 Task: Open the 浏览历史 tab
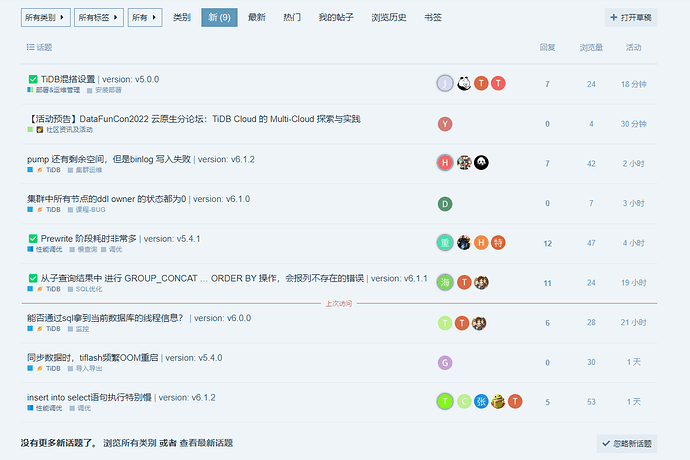(x=389, y=18)
